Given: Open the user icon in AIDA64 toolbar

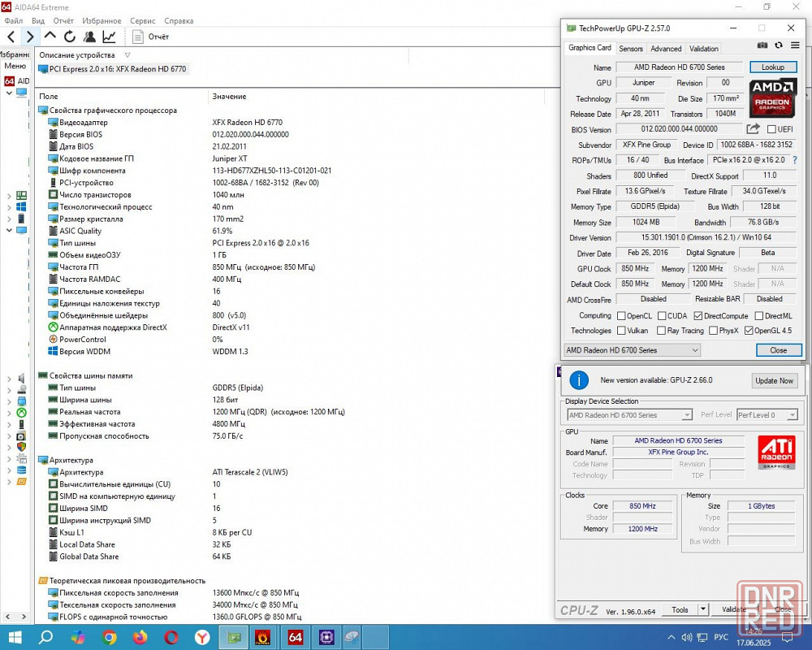Looking at the screenshot, I should pos(89,37).
